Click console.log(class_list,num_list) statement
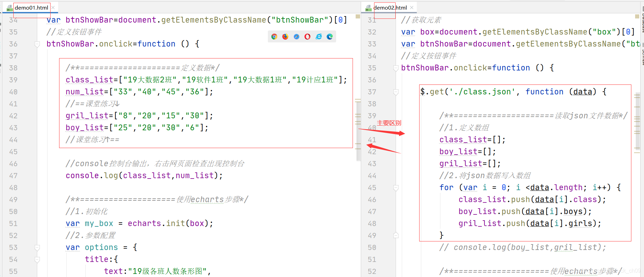The height and width of the screenshot is (277, 644). [x=144, y=175]
